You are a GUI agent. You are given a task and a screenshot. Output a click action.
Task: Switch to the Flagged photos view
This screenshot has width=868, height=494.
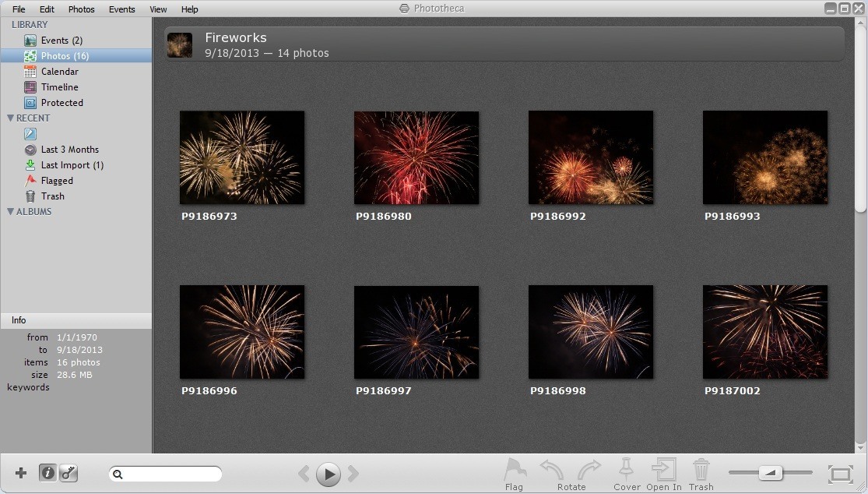point(62,180)
